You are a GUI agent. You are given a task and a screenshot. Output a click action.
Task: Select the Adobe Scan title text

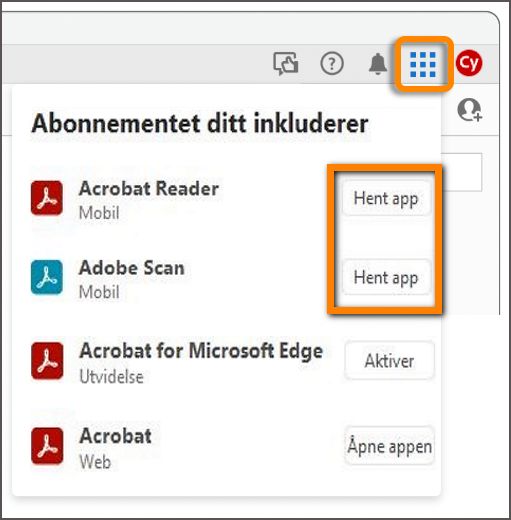point(132,268)
